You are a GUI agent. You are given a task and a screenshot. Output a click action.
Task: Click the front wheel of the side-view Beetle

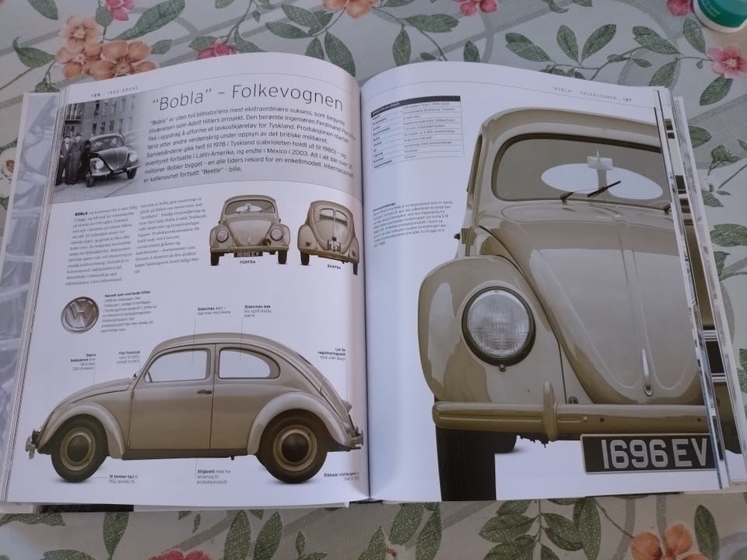pyautogui.click(x=78, y=448)
